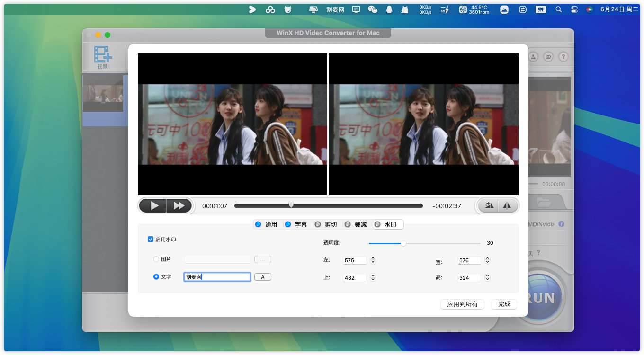Adjust the 左 position stepper arrows
644x355 pixels.
coord(373,260)
